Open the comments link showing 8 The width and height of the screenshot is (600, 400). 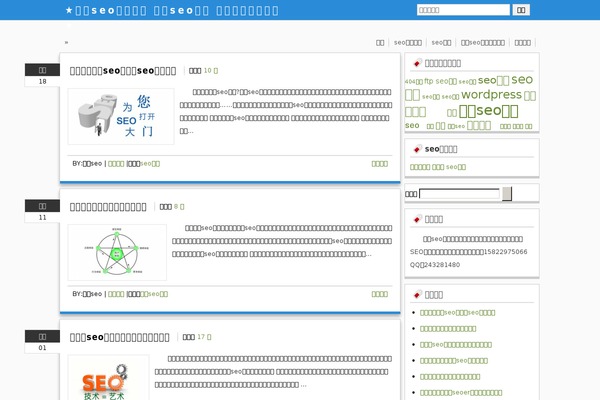(179, 206)
